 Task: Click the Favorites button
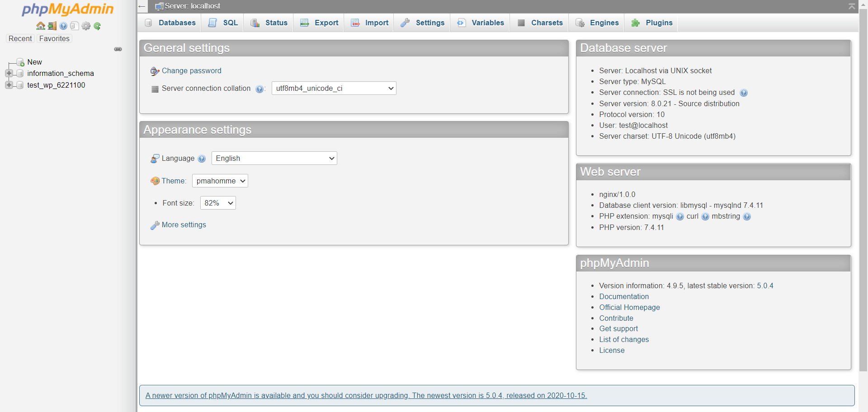[54, 38]
